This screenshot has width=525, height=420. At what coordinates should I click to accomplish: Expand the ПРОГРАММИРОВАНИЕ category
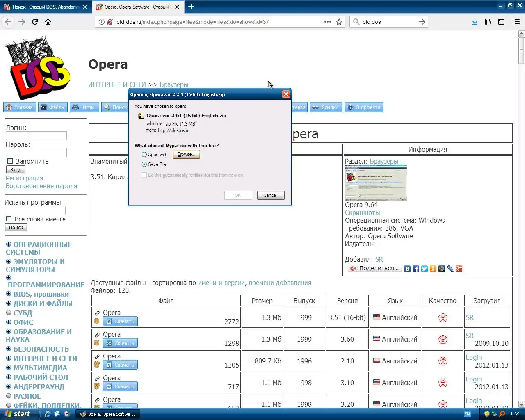tap(9, 278)
